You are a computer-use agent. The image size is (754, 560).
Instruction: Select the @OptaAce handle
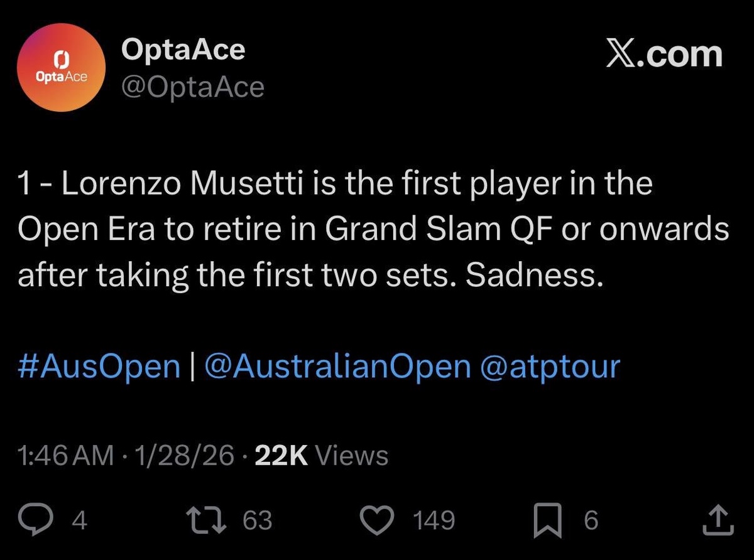(193, 88)
